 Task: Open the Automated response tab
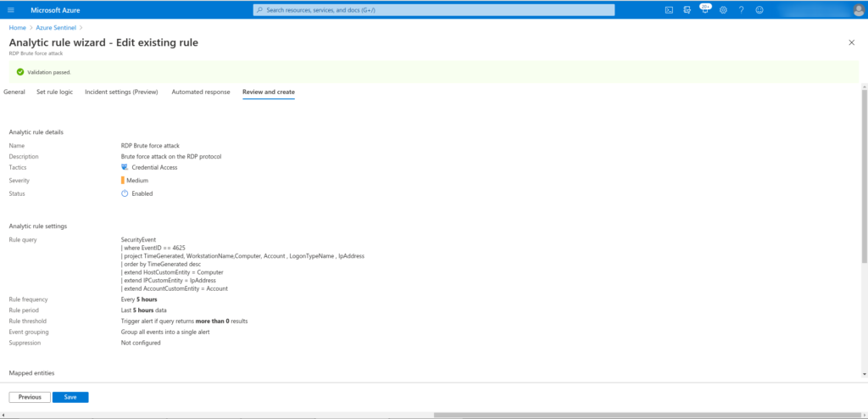click(x=200, y=92)
